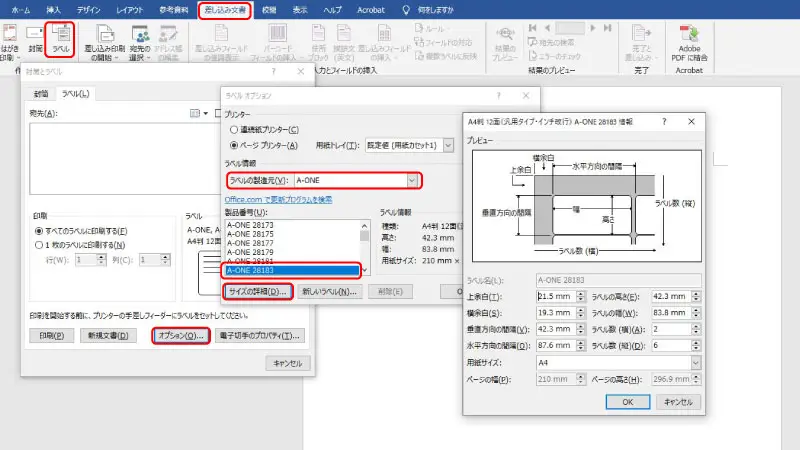Click the ラベル (Labels) ribbon icon

tap(61, 39)
